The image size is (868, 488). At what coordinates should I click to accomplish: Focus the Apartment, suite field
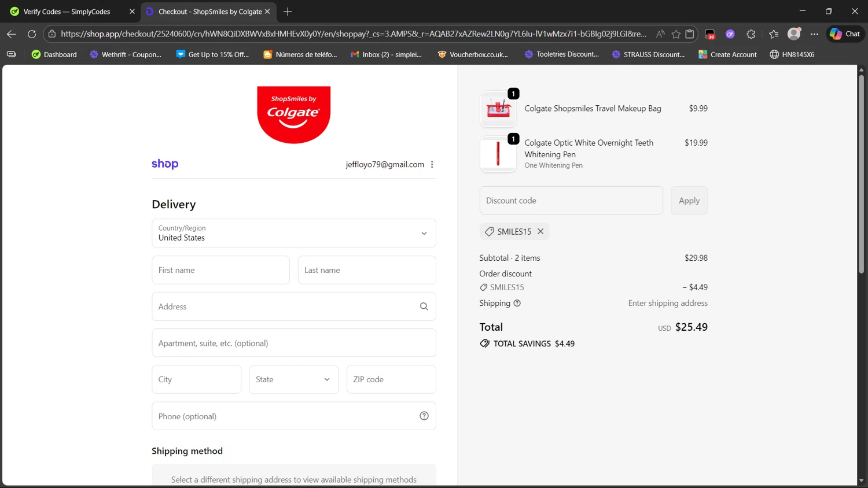click(x=293, y=343)
